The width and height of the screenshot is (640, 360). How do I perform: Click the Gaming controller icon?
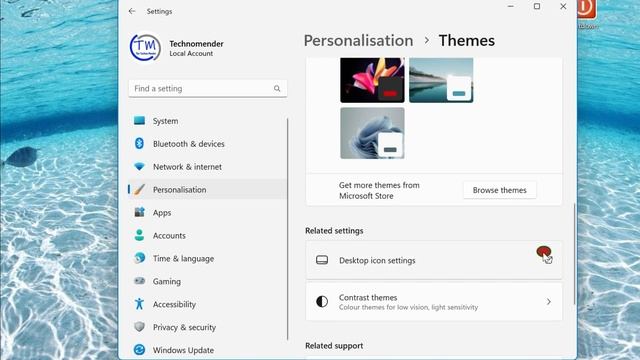(139, 281)
